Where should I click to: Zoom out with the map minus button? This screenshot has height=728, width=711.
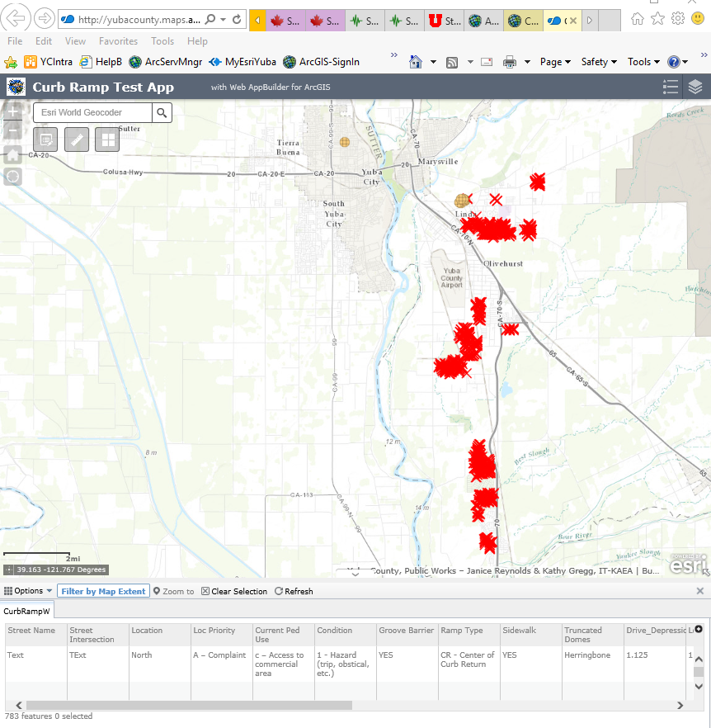point(13,131)
